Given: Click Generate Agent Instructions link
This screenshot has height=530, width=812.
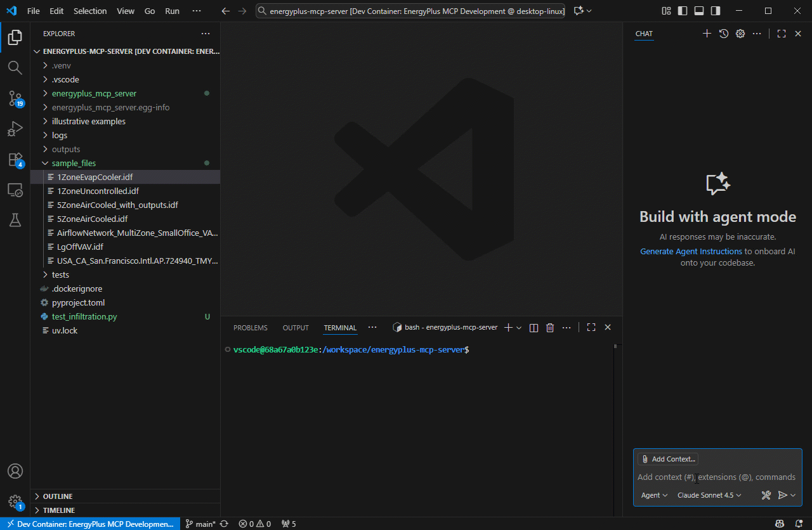Looking at the screenshot, I should tap(691, 251).
